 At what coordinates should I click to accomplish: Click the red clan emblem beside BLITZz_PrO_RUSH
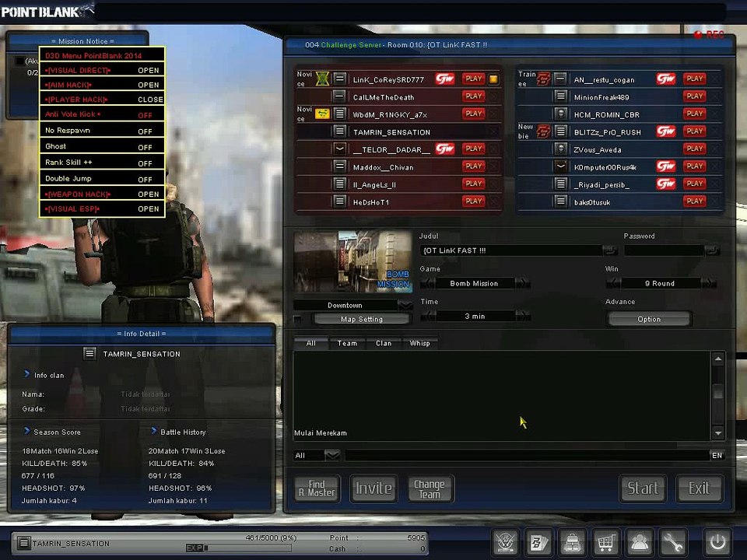[544, 131]
